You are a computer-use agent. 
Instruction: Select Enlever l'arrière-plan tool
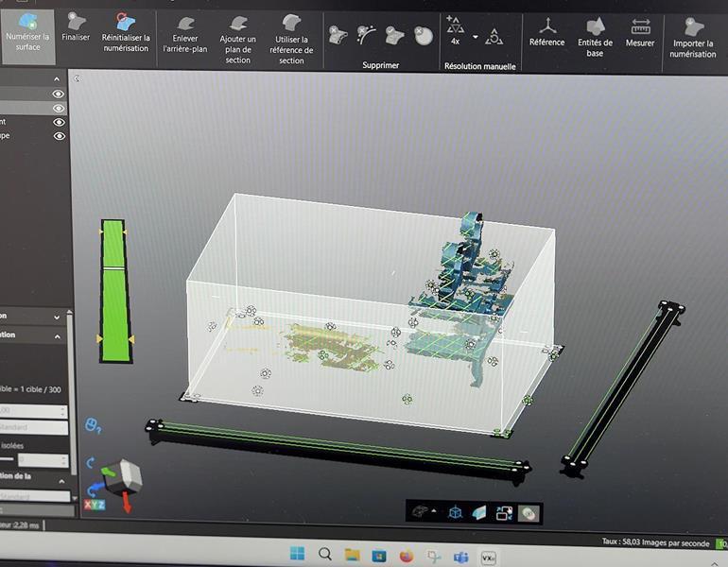(184, 35)
